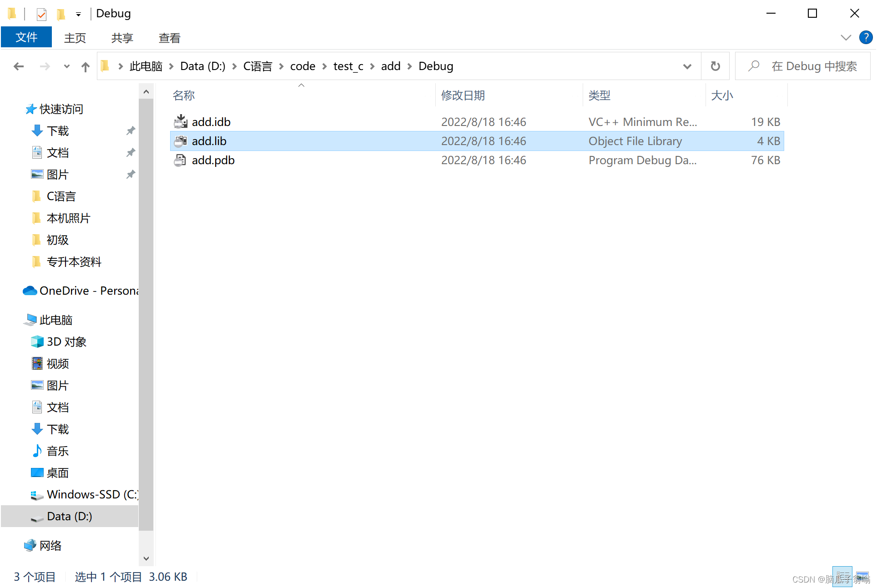Open the 共享 ribbon tab
The height and width of the screenshot is (588, 877).
click(x=122, y=38)
